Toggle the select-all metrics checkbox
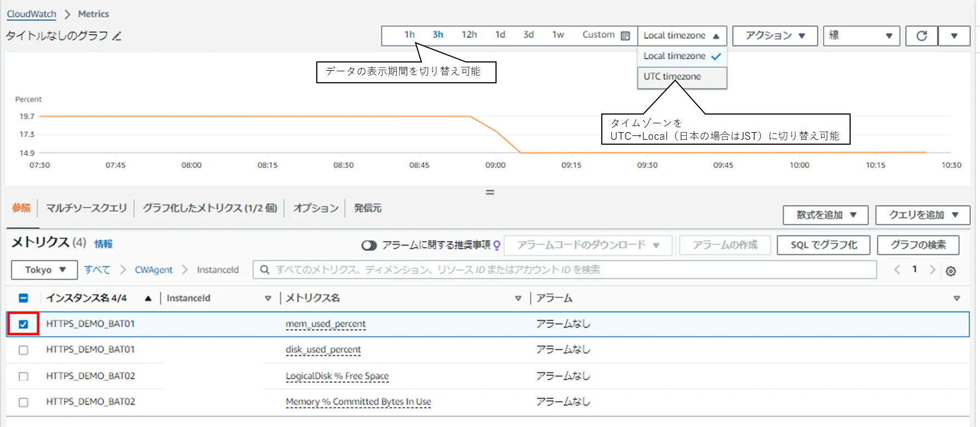This screenshot has height=427, width=980. point(24,298)
